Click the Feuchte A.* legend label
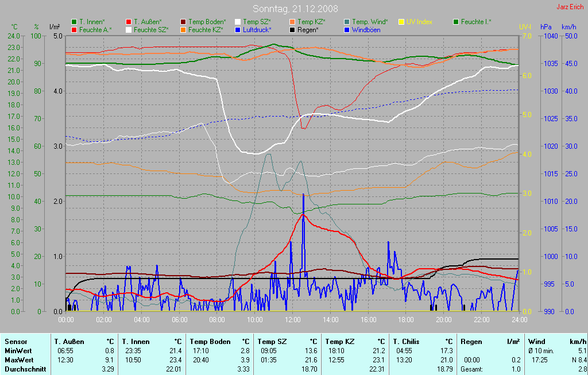The height and width of the screenshot is (375, 588). tap(96, 30)
